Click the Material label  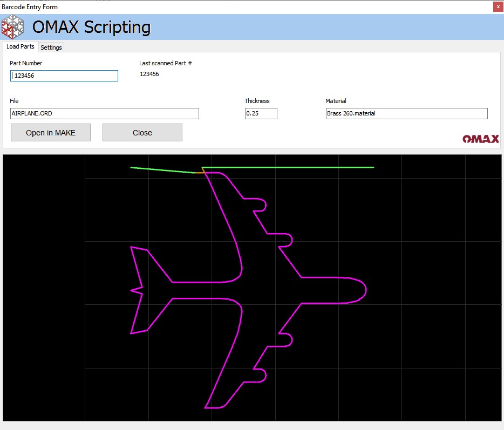336,101
